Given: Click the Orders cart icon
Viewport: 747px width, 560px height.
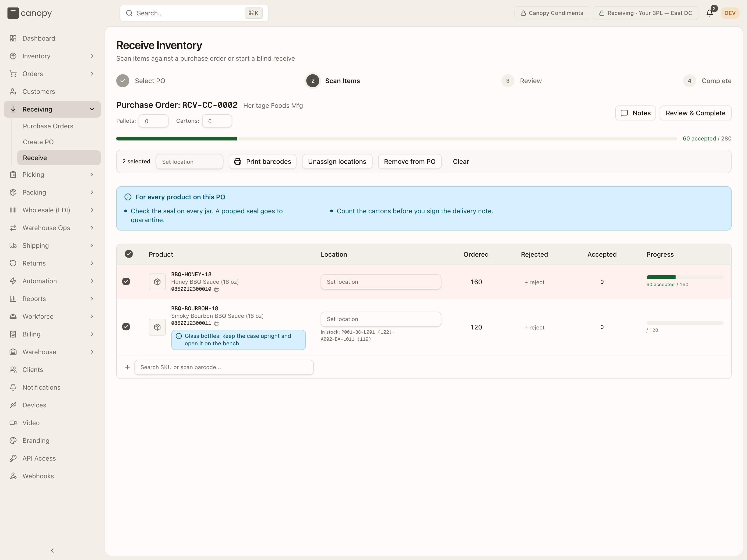Looking at the screenshot, I should 13,73.
